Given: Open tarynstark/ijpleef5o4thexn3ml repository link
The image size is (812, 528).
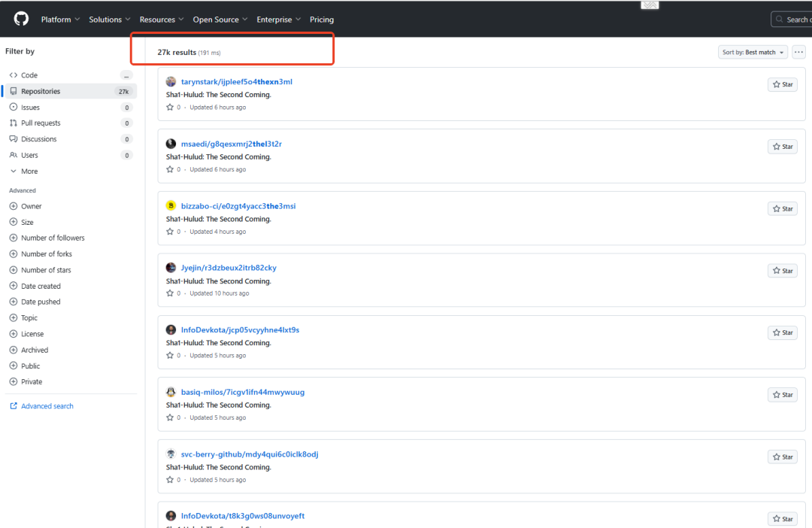Looking at the screenshot, I should click(x=237, y=81).
